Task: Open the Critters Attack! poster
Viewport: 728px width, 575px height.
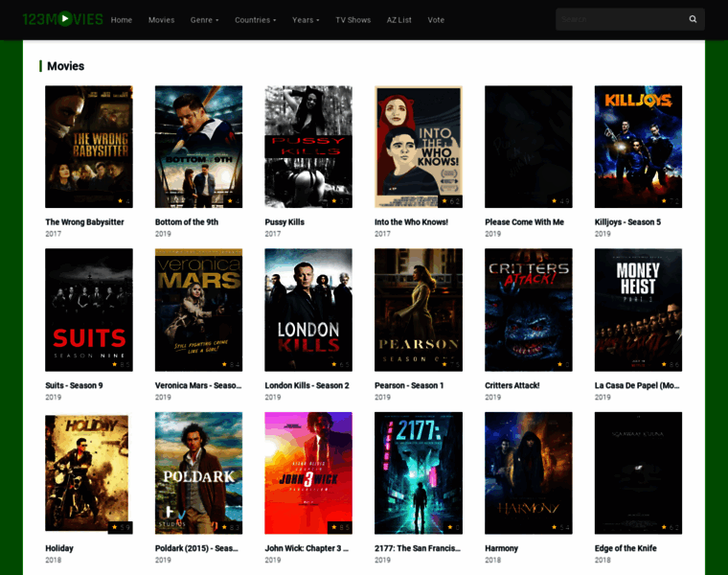Action: pyautogui.click(x=529, y=310)
